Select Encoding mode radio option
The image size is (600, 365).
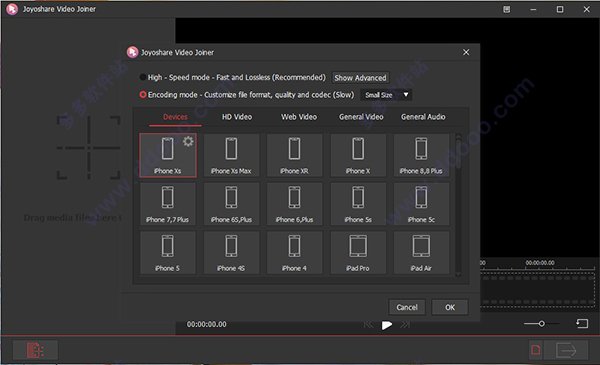pyautogui.click(x=143, y=95)
